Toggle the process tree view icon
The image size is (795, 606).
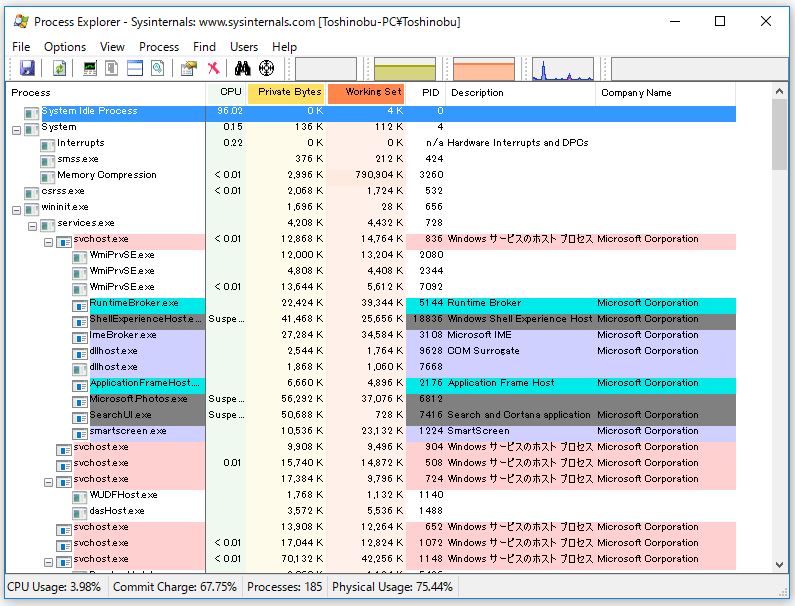click(112, 68)
